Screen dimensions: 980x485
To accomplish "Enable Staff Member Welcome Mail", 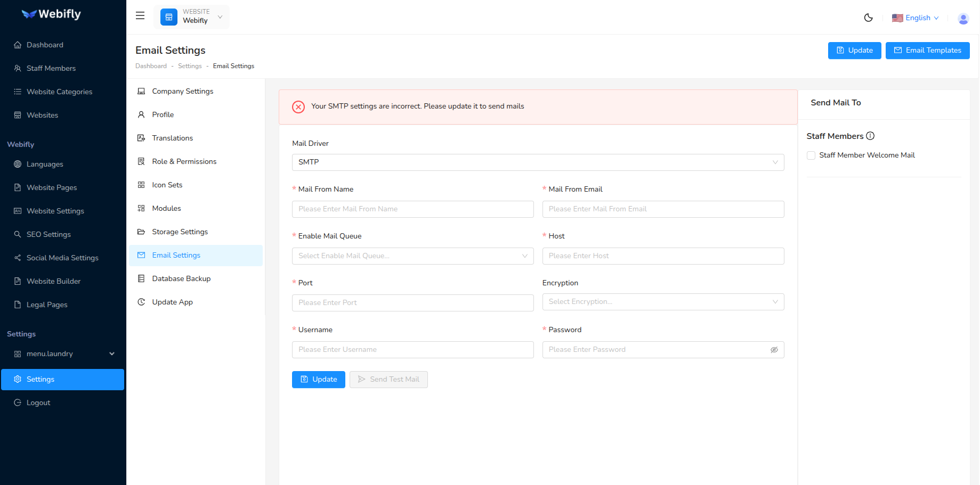I will 811,155.
